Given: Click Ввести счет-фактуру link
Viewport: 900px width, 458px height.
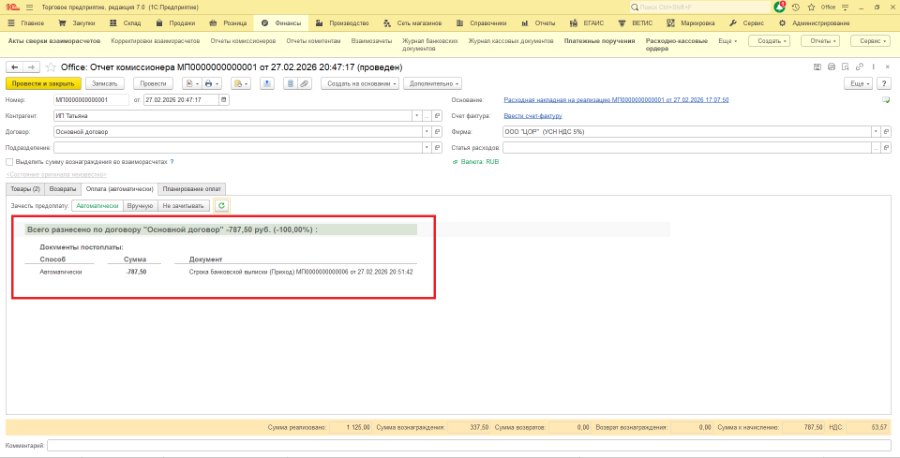Looking at the screenshot, I should tap(533, 116).
